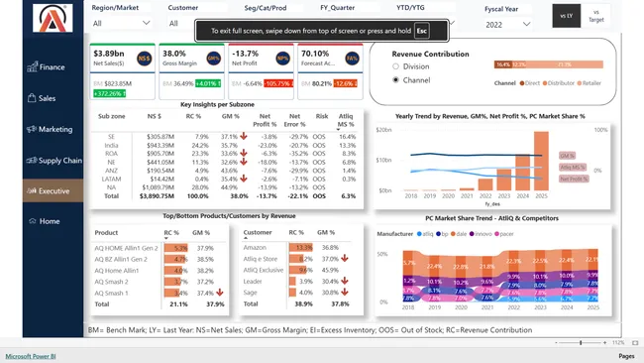This screenshot has height=363, width=644.
Task: Click the AtliQ logo in the corner
Action: coord(53,18)
